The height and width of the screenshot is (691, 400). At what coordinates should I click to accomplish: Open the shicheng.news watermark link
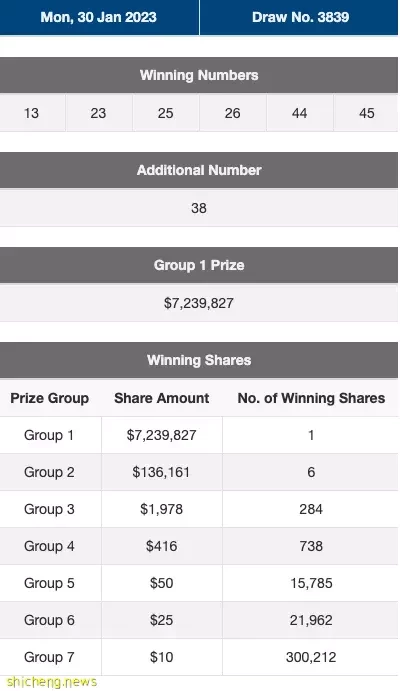coord(52,682)
